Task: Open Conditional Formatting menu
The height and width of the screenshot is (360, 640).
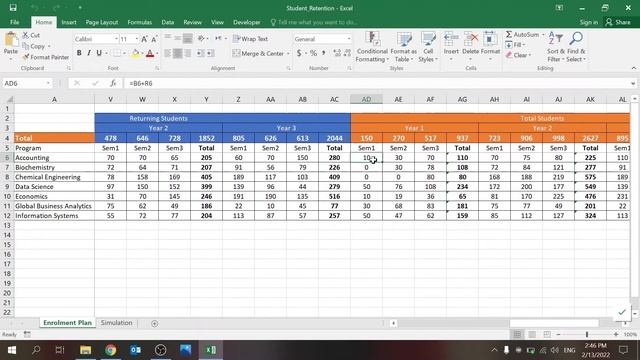Action: click(372, 47)
